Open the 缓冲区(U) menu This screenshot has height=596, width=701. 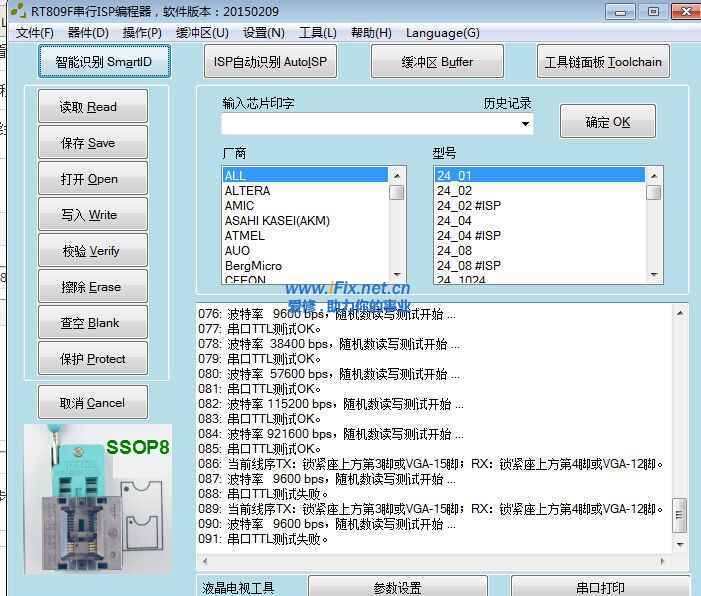(x=202, y=33)
